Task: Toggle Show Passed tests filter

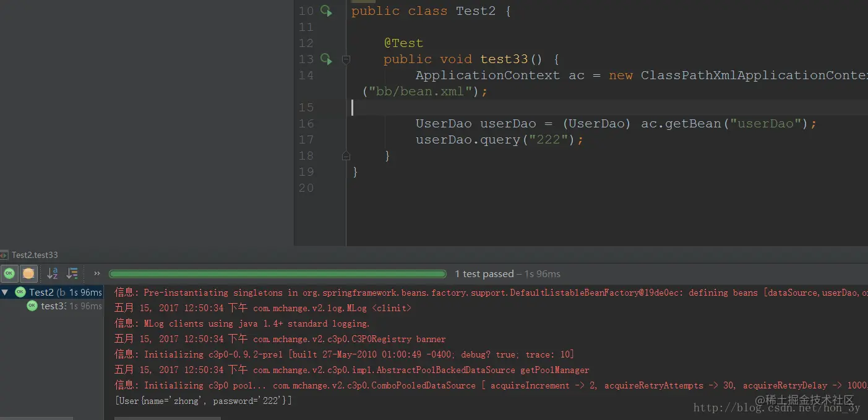Action: pyautogui.click(x=9, y=273)
